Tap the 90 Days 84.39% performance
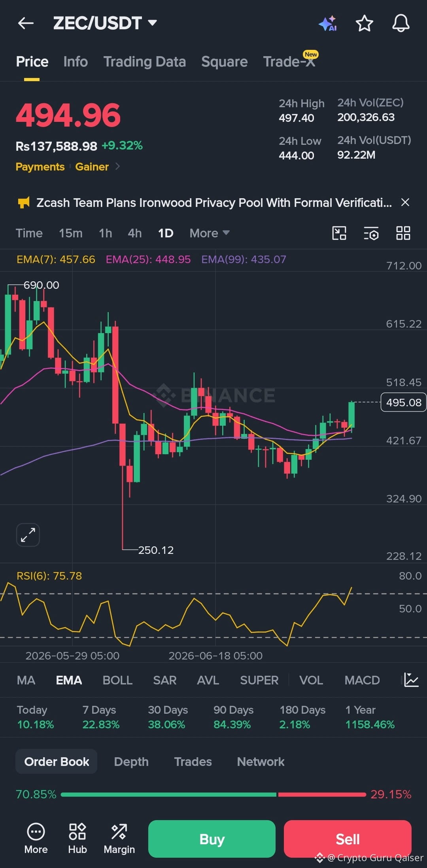427x868 pixels. (x=233, y=717)
